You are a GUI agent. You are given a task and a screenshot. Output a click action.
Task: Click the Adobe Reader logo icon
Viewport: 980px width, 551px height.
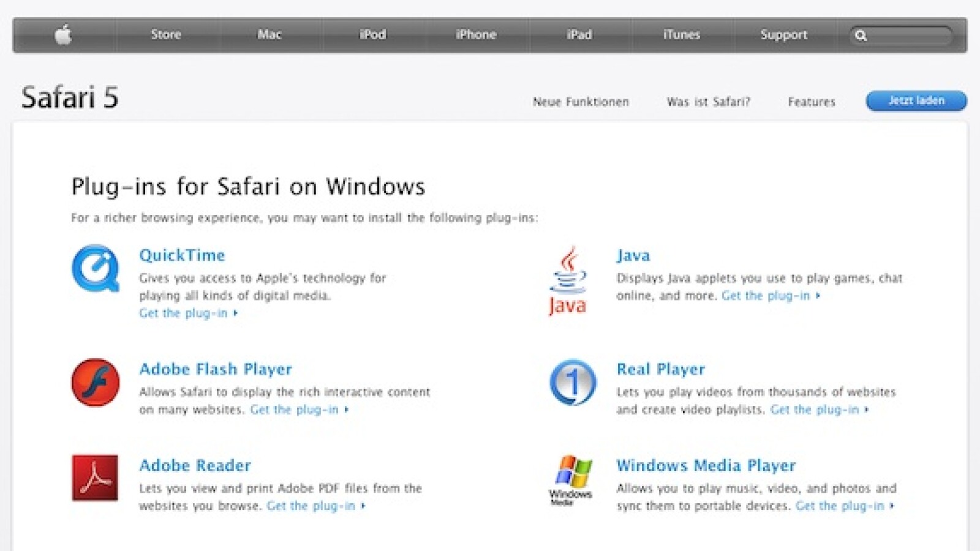95,478
